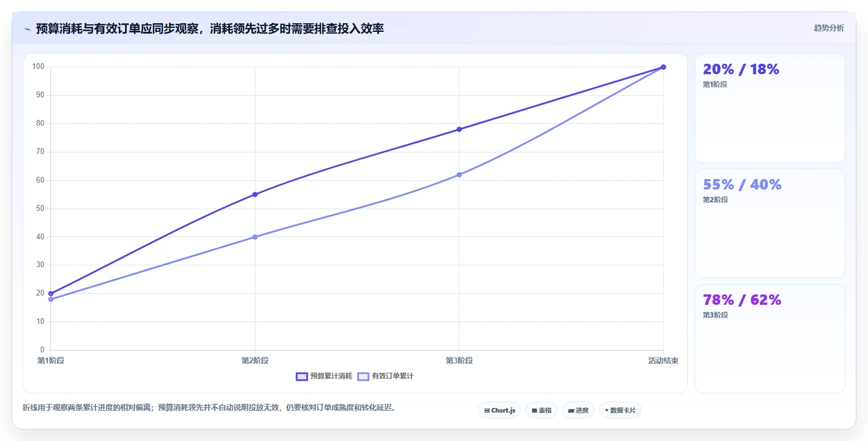Screen dimensions: 868x441
Task: Toggle the 有效订单累计 legend swatch
Action: pos(363,376)
